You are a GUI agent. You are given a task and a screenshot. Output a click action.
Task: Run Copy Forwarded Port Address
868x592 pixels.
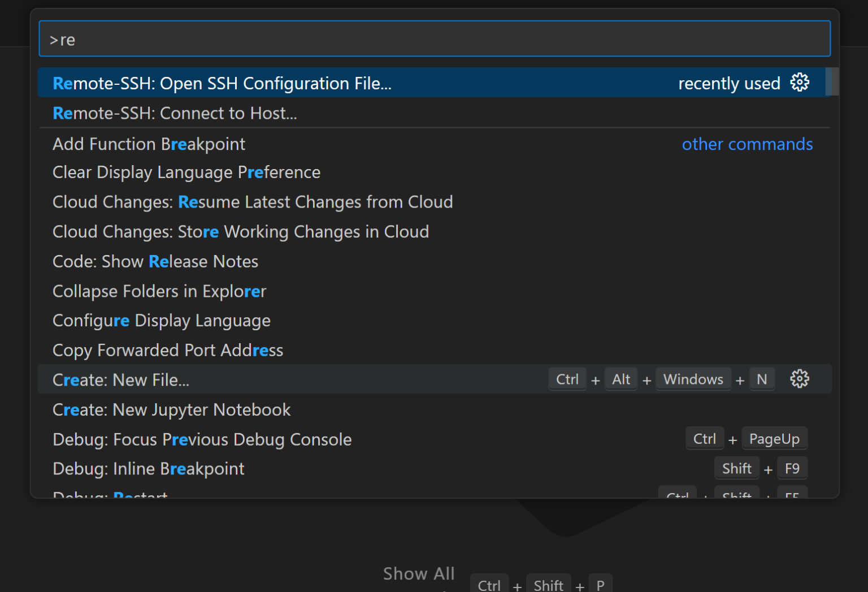pyautogui.click(x=168, y=350)
